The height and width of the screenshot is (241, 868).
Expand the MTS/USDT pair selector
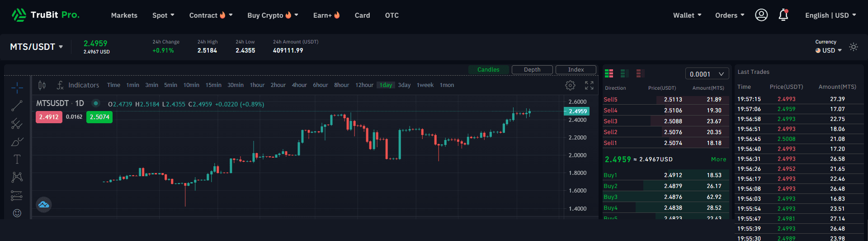pos(37,47)
